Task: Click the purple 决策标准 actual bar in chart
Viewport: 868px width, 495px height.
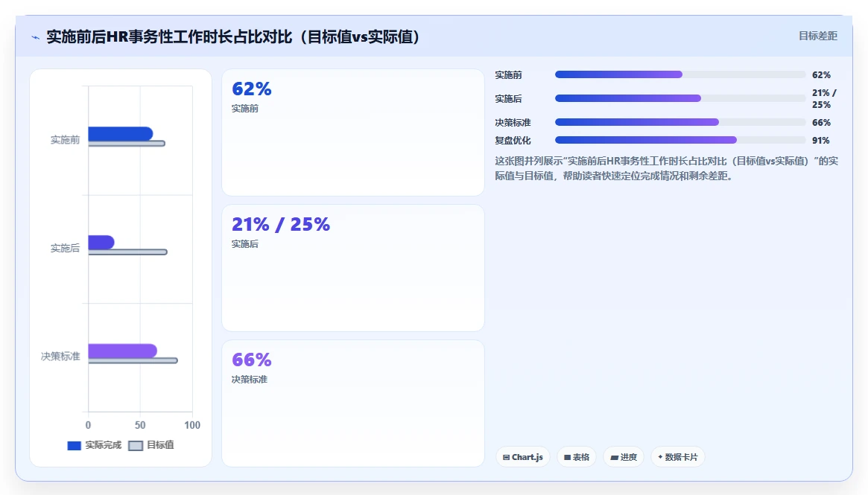Action: click(x=122, y=351)
